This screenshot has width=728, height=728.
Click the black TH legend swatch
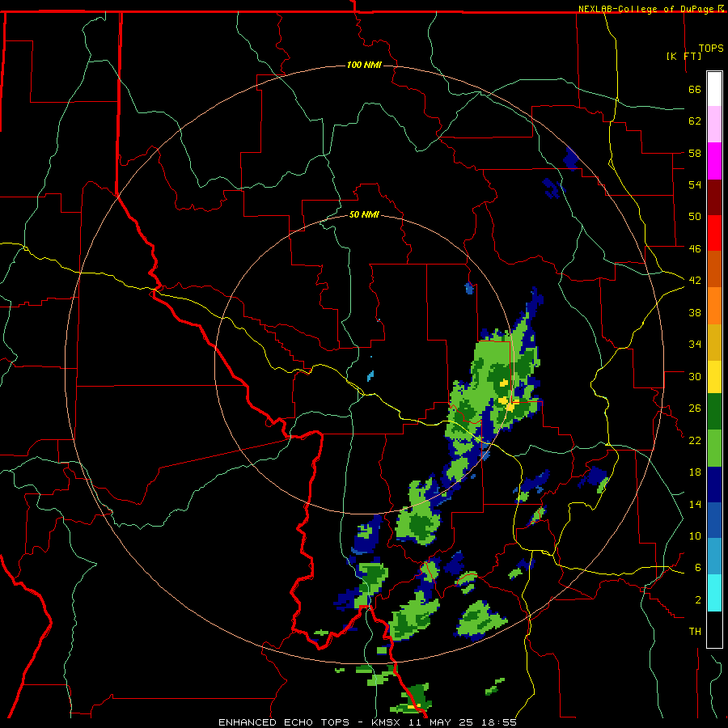point(714,629)
